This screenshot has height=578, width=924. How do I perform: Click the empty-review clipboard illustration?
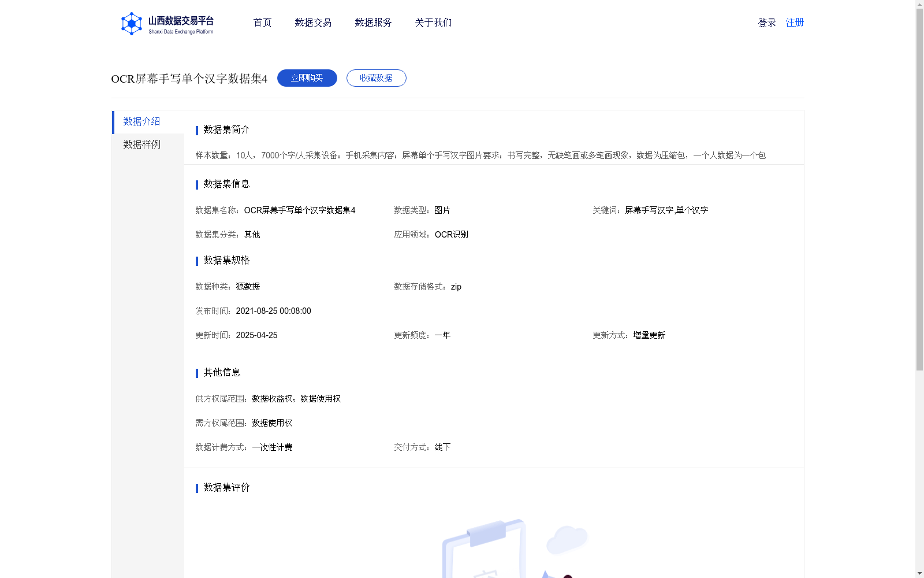tap(514, 548)
